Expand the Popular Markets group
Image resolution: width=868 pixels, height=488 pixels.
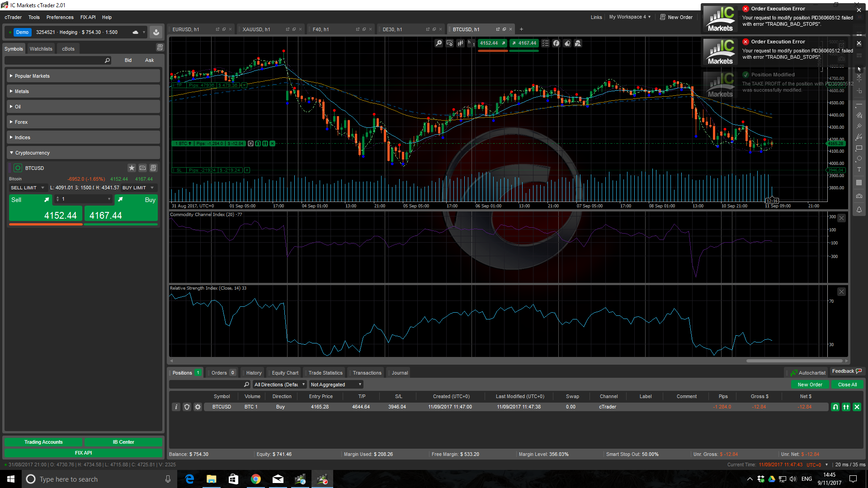click(84, 76)
